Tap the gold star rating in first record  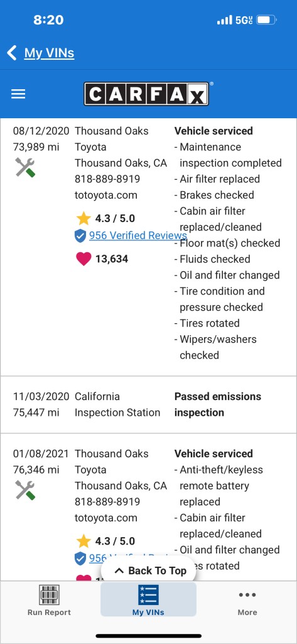[x=84, y=218]
